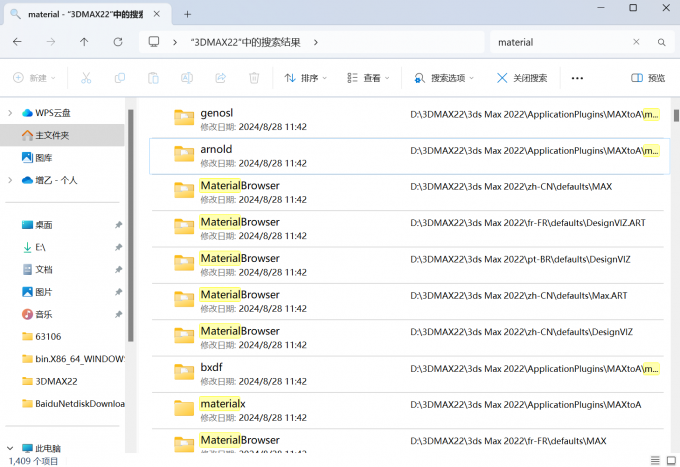Select MaterialBrowser in pt-BR\defaults\DesignVIZ
Image resolution: width=680 pixels, height=467 pixels.
[x=408, y=265]
